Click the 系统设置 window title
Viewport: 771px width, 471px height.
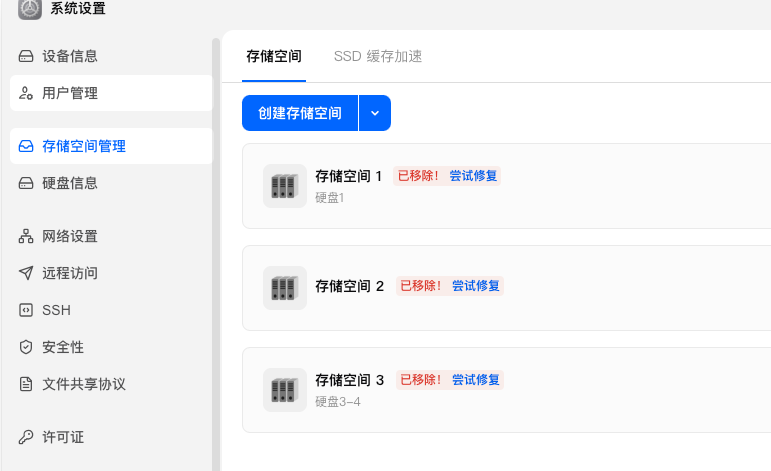[x=78, y=8]
